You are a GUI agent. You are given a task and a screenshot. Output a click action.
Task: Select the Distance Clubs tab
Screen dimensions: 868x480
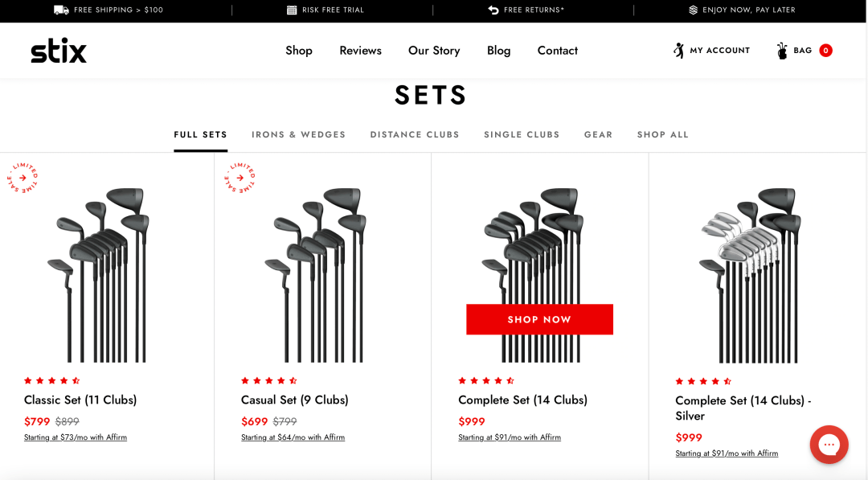415,134
